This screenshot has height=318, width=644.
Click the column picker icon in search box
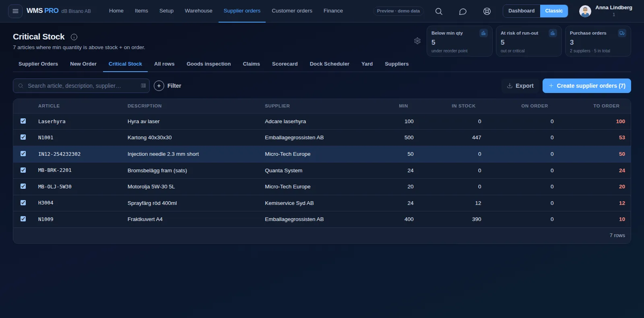pos(143,86)
